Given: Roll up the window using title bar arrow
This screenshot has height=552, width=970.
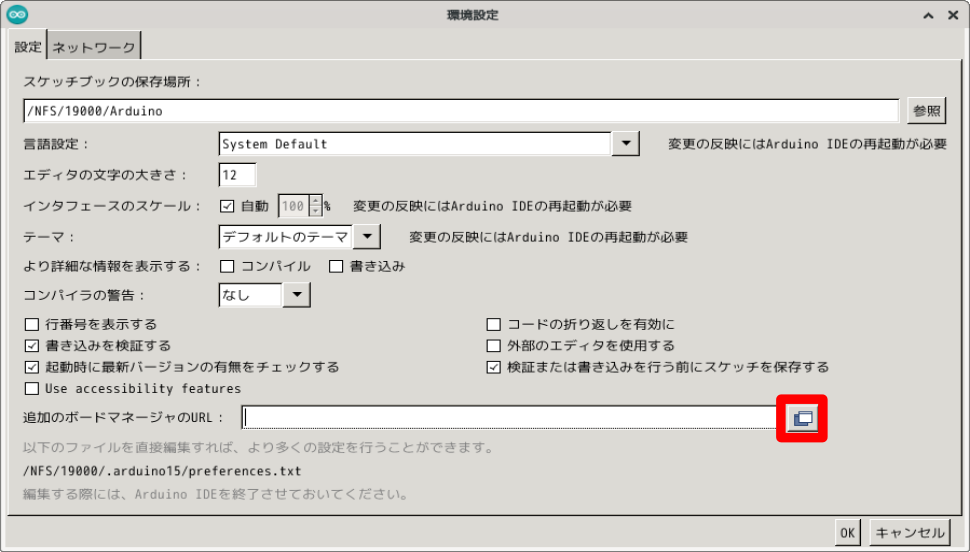Looking at the screenshot, I should coord(928,15).
